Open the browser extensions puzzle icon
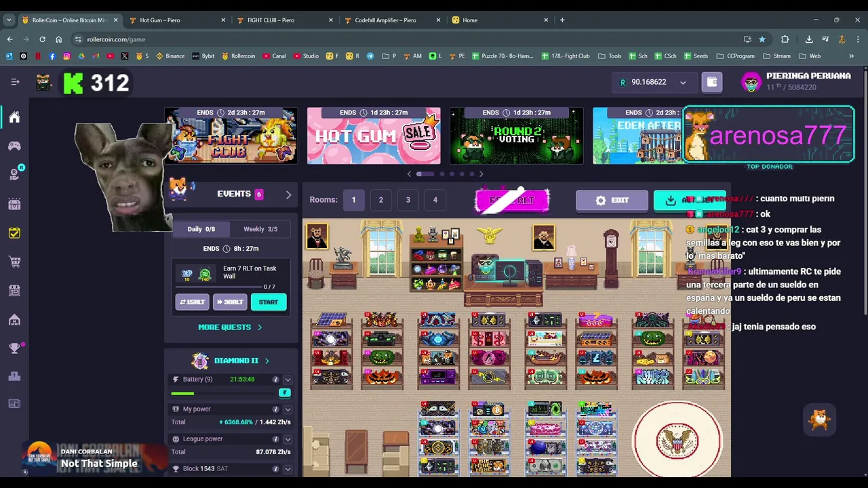The image size is (868, 488). 785,39
